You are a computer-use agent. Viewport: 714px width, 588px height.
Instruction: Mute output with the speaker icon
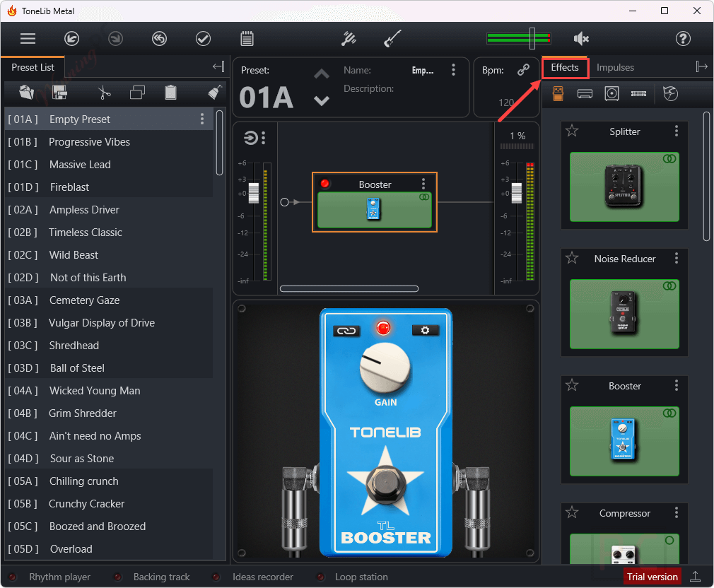point(581,39)
